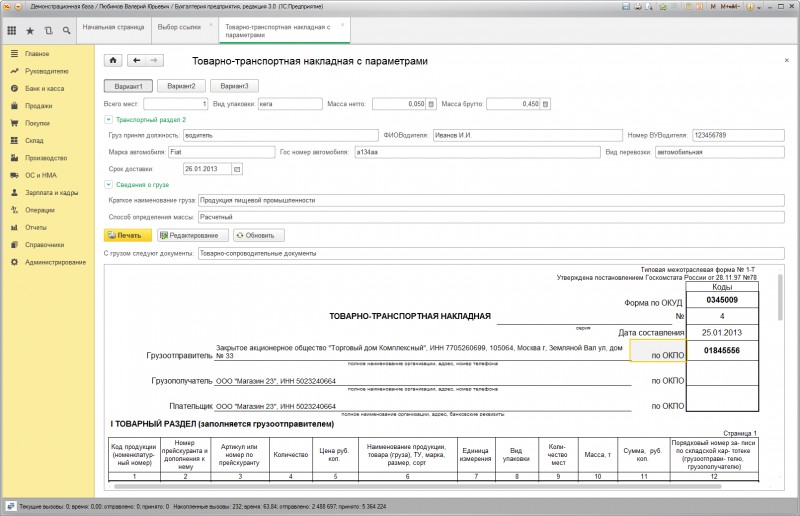Click the M memory icon in title bar
800x516 pixels.
pyautogui.click(x=713, y=7)
